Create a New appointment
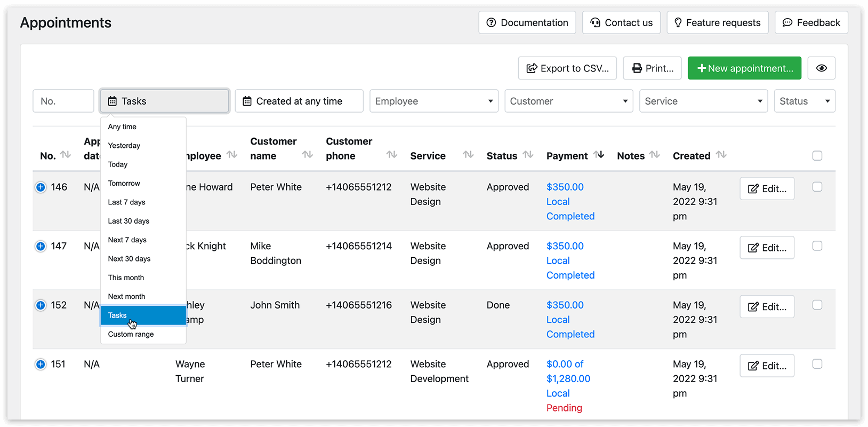The image size is (868, 427). pyautogui.click(x=744, y=68)
